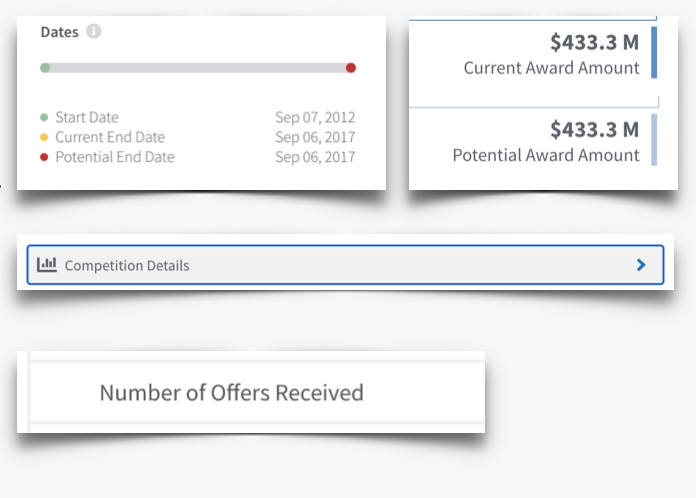Click the Dates heading
The height and width of the screenshot is (498, 696).
click(59, 32)
